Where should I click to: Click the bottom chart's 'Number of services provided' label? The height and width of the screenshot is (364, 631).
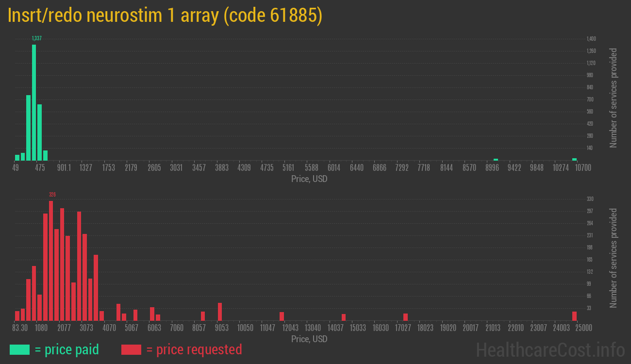tap(614, 258)
